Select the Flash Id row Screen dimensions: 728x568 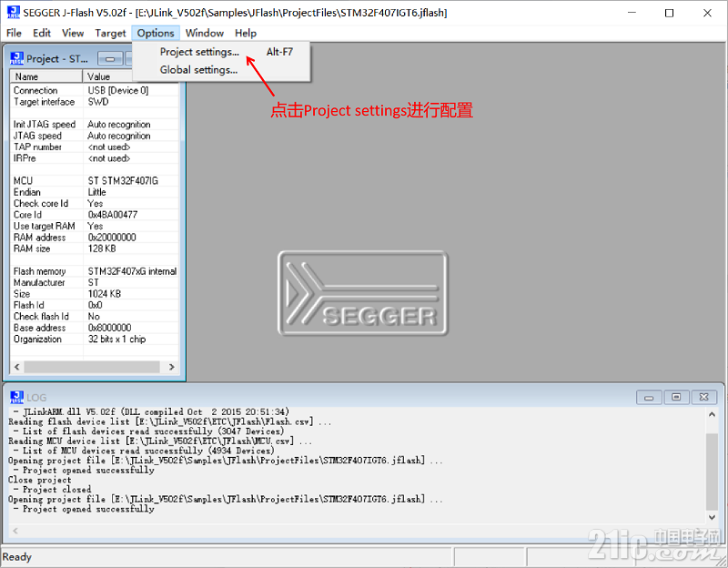[x=95, y=305]
